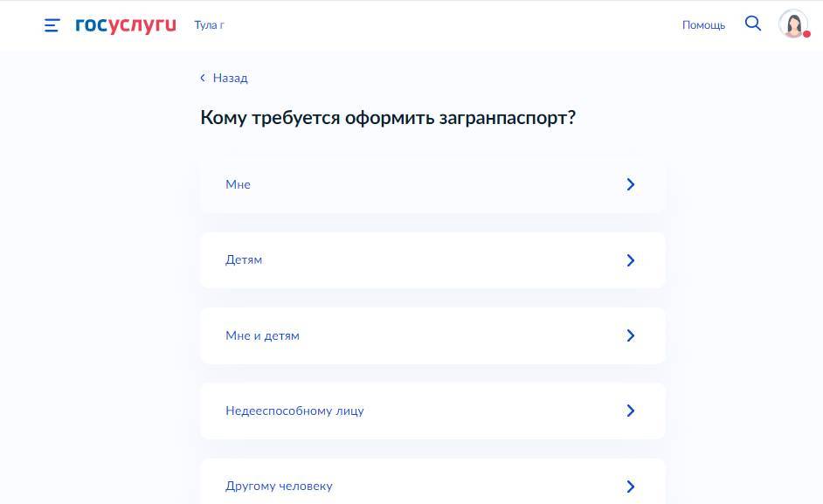This screenshot has width=823, height=504.
Task: Click the heading Кому требуется оформить загранпаспорт
Action: (388, 117)
